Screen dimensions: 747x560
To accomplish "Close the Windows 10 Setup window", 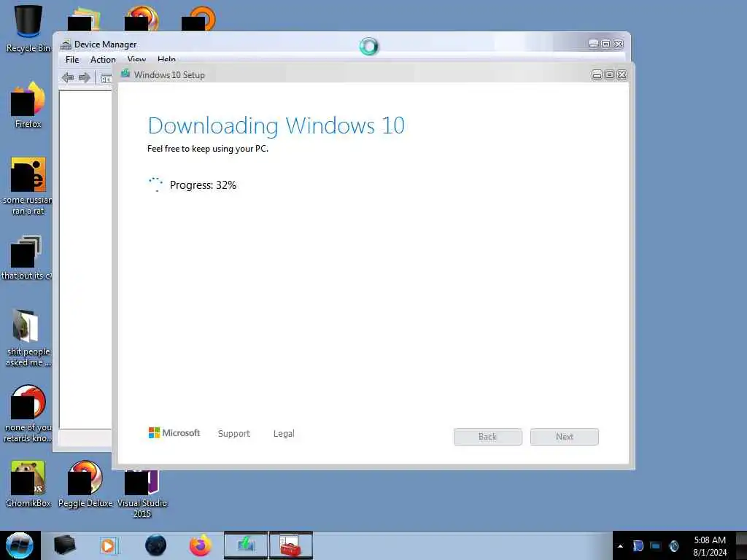I will [x=622, y=75].
